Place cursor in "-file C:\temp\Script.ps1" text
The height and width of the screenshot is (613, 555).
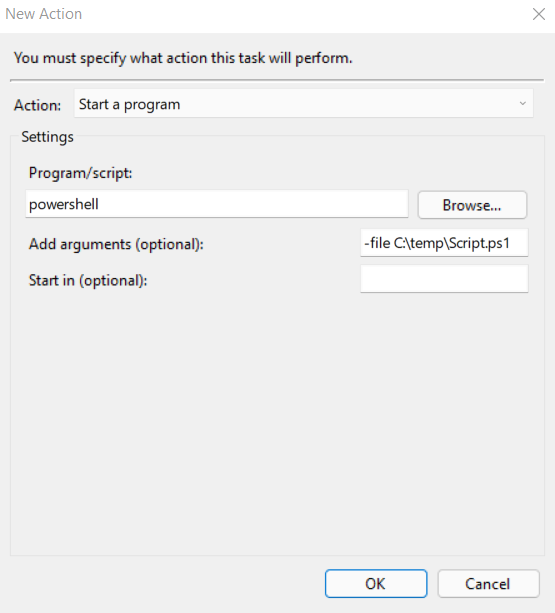437,243
